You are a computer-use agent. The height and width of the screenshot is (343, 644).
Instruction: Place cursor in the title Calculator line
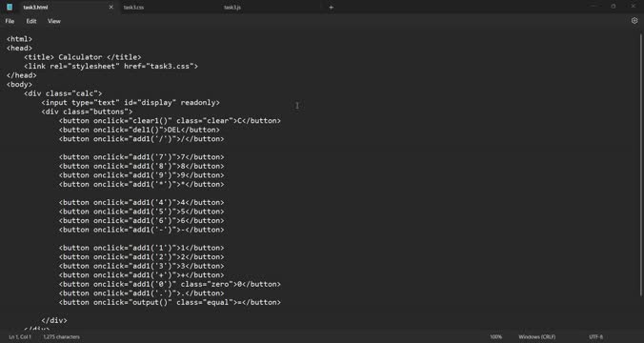pyautogui.click(x=82, y=57)
